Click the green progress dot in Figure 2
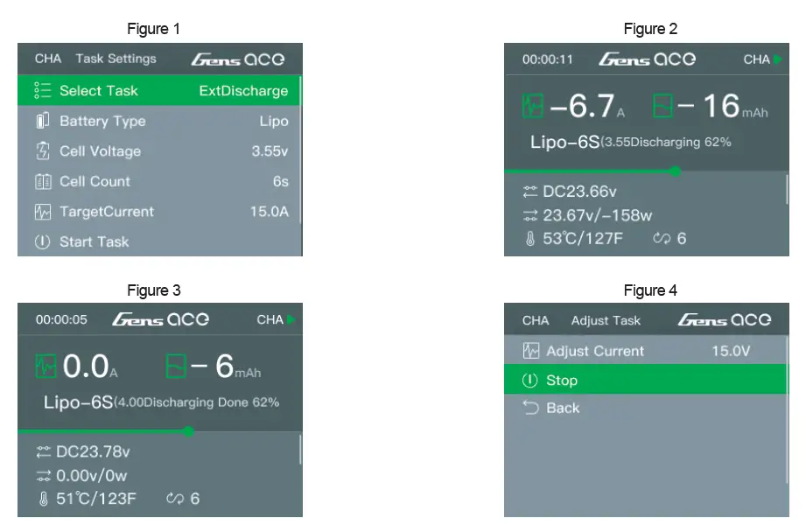The height and width of the screenshot is (532, 806). click(x=675, y=171)
